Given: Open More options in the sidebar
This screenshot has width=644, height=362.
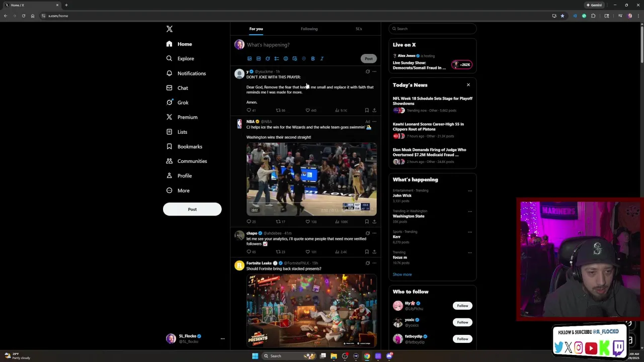Looking at the screenshot, I should point(178,191).
